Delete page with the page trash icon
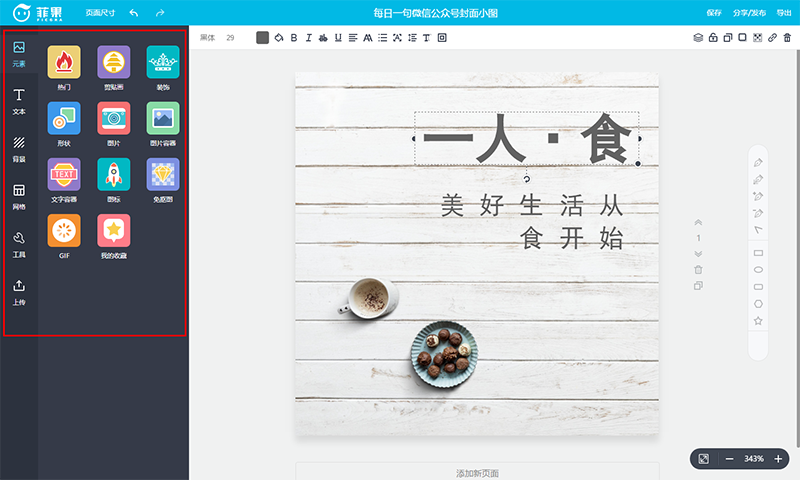The image size is (800, 480). 698,269
